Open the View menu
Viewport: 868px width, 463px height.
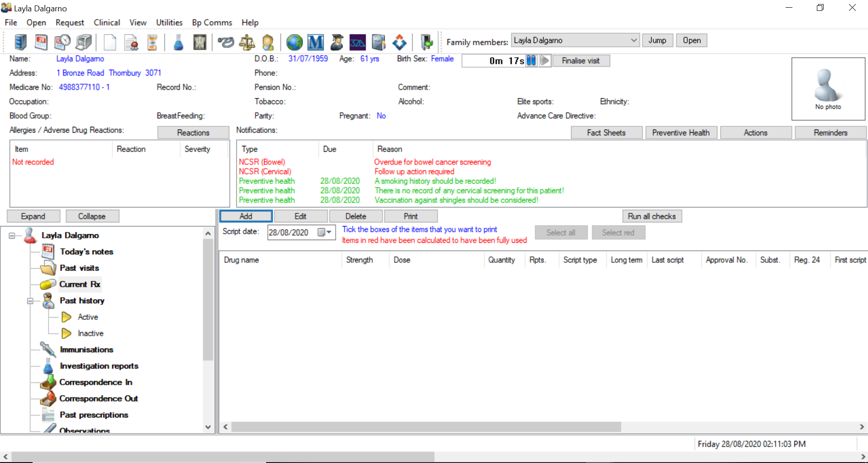pyautogui.click(x=138, y=22)
